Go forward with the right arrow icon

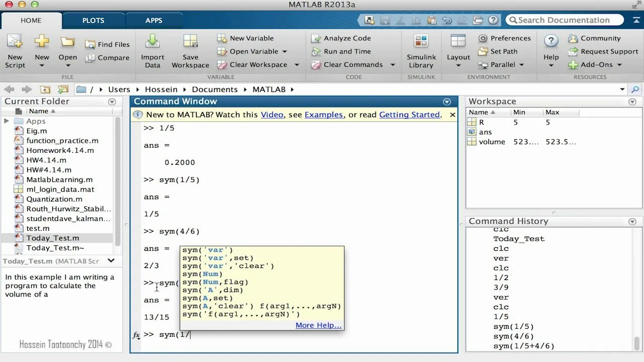coord(27,89)
